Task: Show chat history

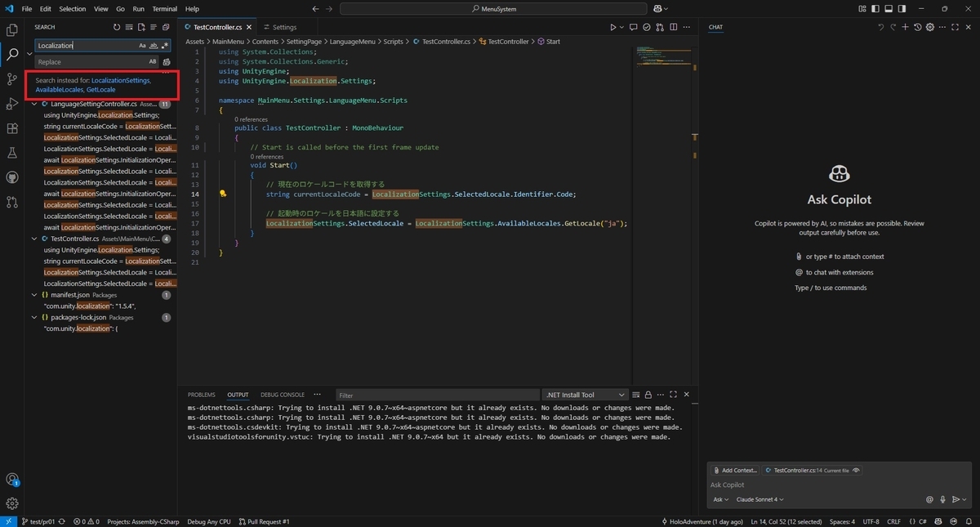Action: 919,27
